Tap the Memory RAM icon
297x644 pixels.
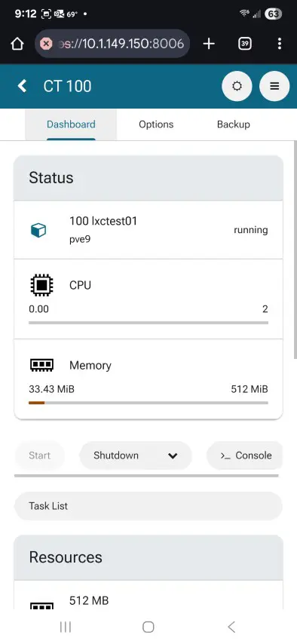click(x=42, y=365)
